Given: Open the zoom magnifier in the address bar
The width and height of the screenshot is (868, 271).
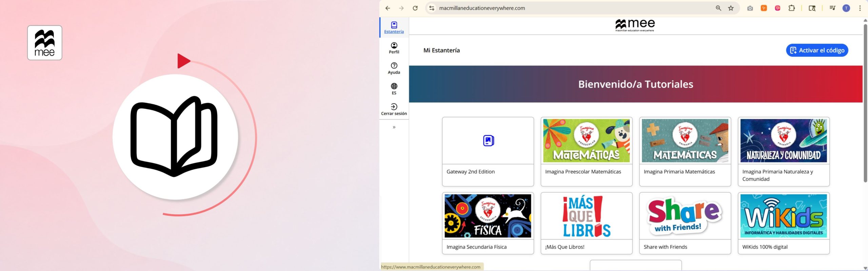Looking at the screenshot, I should 718,8.
